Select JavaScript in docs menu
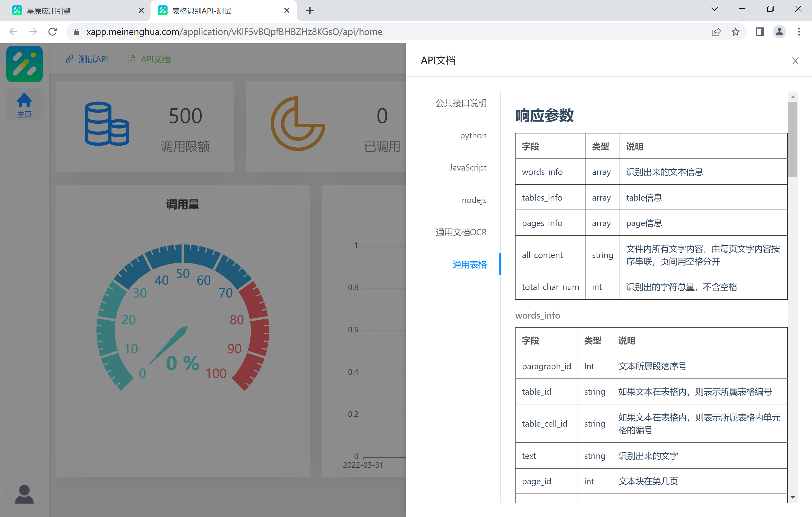 click(x=468, y=168)
